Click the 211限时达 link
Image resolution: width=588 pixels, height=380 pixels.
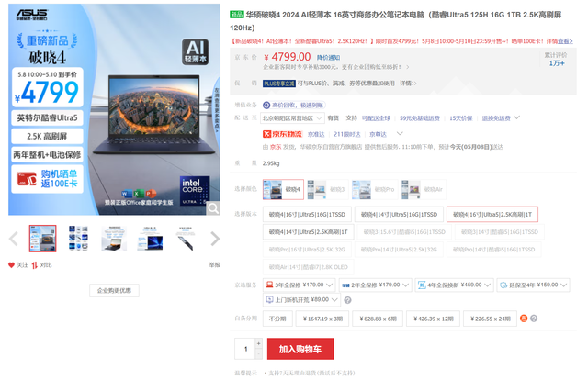click(347, 134)
